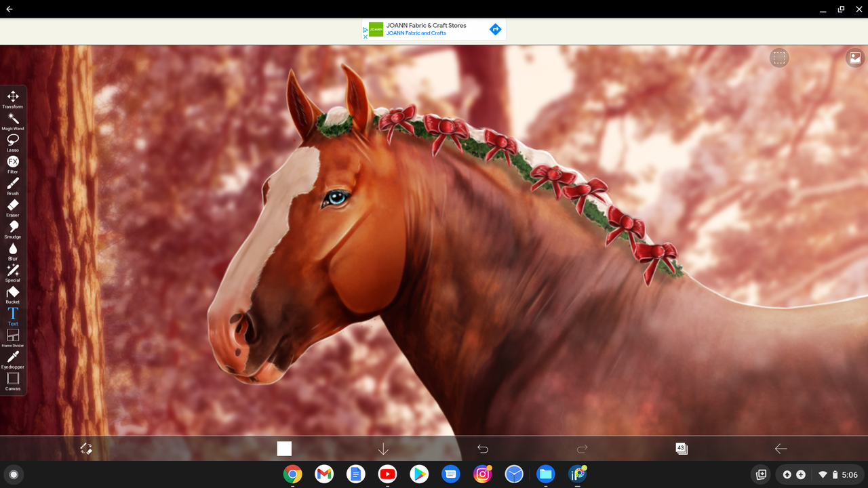The width and height of the screenshot is (868, 488).
Task: Open quick settings via Wi-Fi icon
Action: coord(823,474)
